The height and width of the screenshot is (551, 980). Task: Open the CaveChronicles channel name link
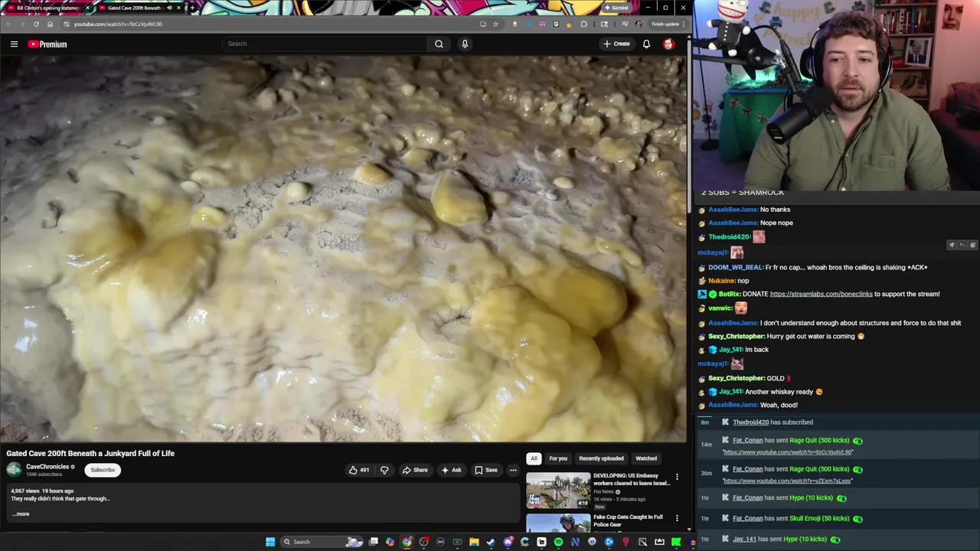47,467
